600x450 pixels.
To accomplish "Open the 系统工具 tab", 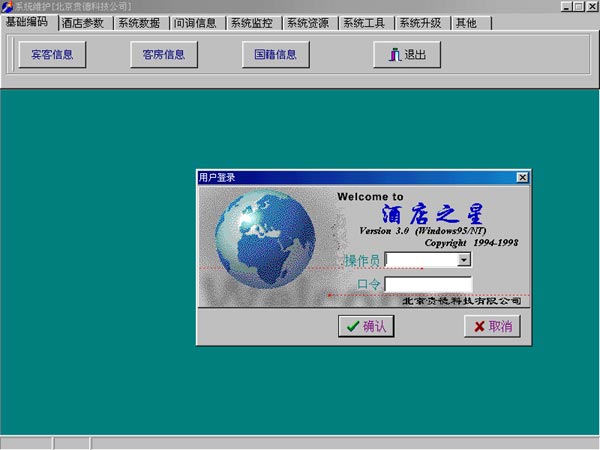I will tap(367, 23).
